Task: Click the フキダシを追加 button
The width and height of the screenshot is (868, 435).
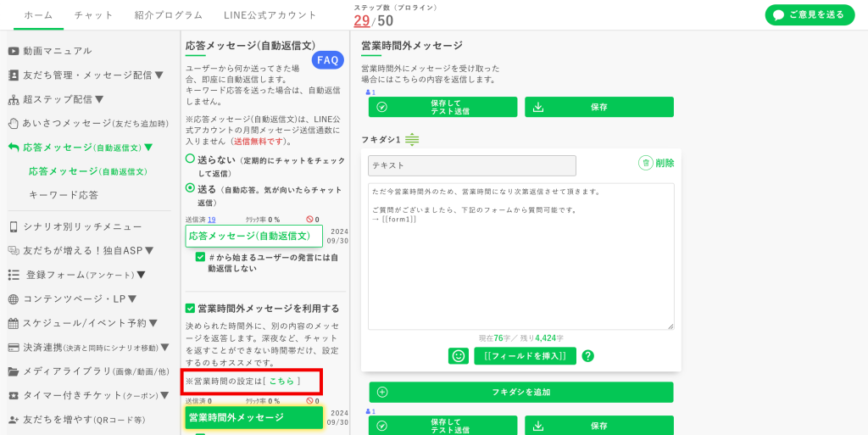Action: pyautogui.click(x=521, y=392)
